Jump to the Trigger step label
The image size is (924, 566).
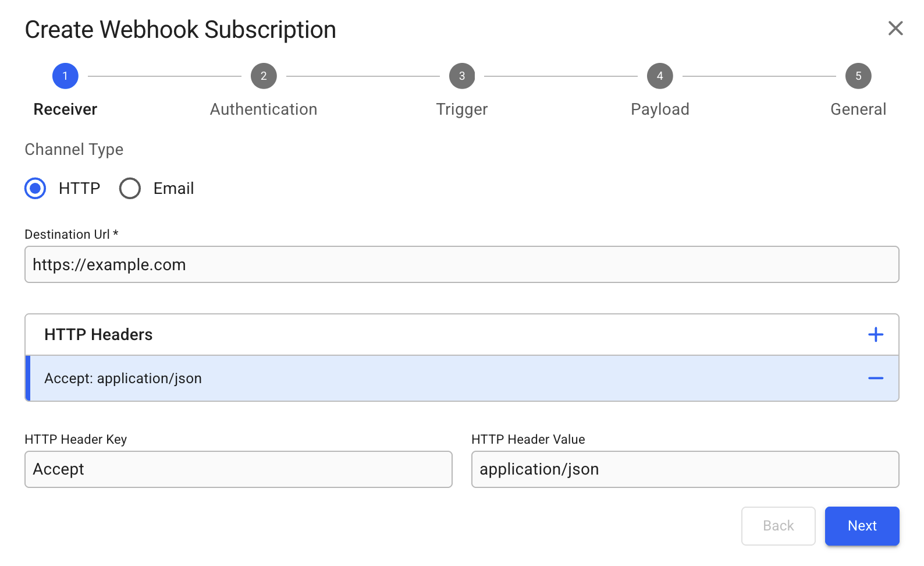click(462, 109)
